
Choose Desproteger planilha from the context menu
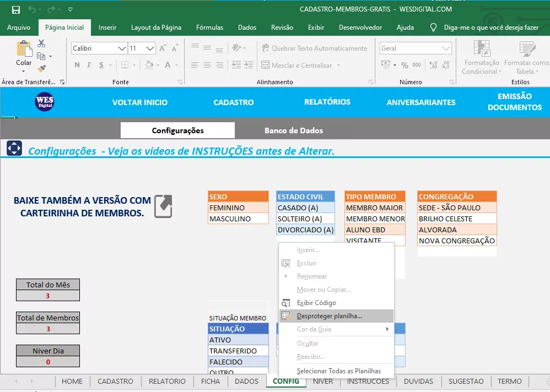coord(337,316)
